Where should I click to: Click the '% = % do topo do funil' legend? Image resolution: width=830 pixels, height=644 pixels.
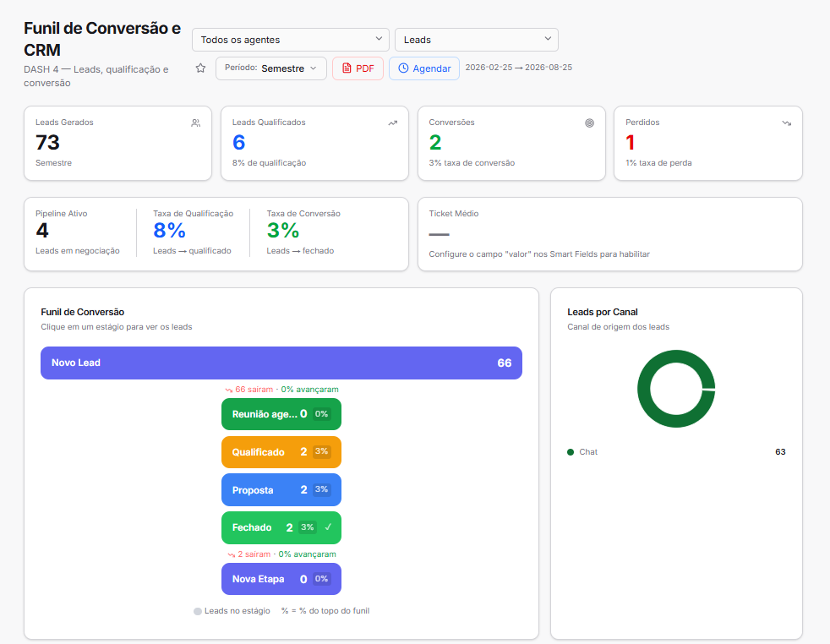coord(325,611)
